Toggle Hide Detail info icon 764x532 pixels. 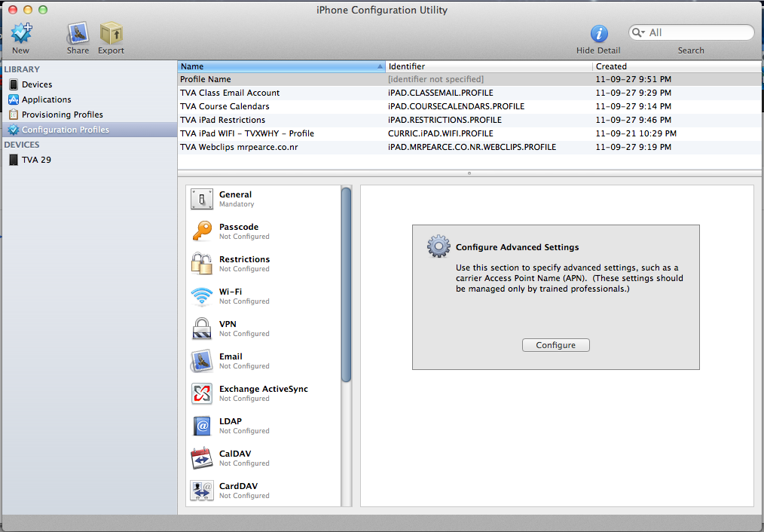[599, 34]
